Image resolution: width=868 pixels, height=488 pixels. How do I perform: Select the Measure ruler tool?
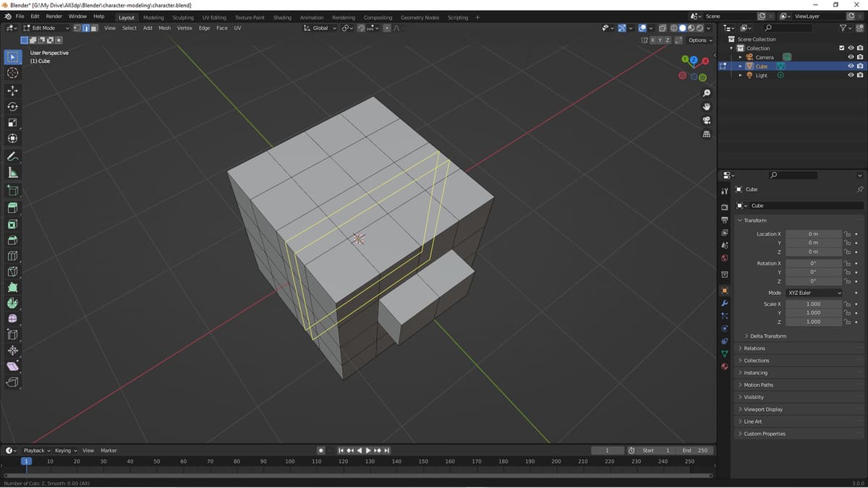point(12,173)
